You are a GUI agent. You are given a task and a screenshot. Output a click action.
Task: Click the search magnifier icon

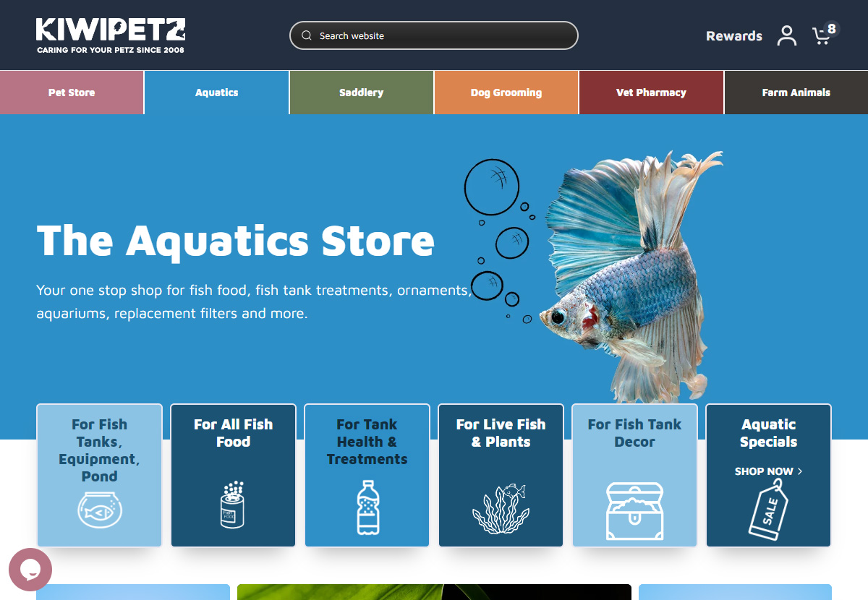(307, 35)
